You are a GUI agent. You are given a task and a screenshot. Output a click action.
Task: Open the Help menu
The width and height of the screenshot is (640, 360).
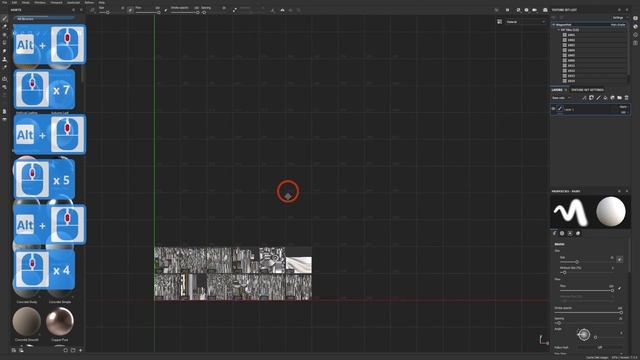tap(102, 2)
